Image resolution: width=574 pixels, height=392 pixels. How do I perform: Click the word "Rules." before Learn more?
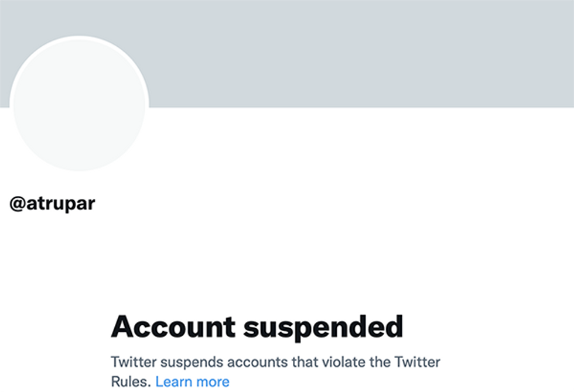coord(131,381)
